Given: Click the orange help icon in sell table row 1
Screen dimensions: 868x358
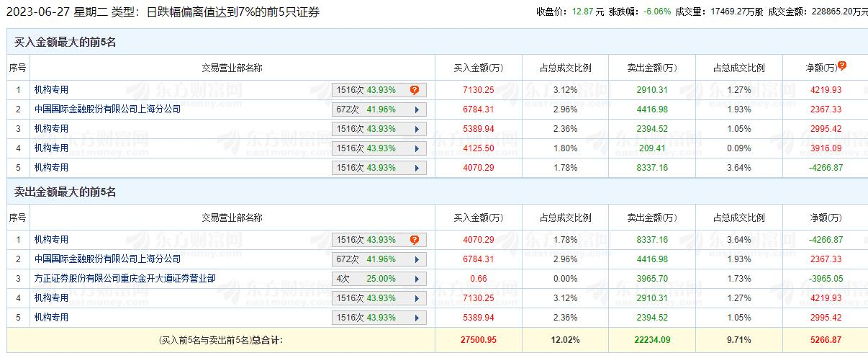Looking at the screenshot, I should coord(415,240).
